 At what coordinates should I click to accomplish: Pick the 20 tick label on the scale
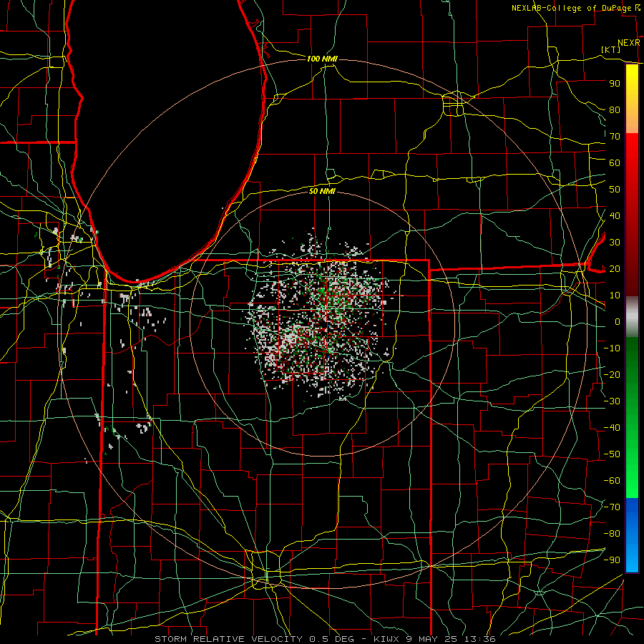click(615, 268)
